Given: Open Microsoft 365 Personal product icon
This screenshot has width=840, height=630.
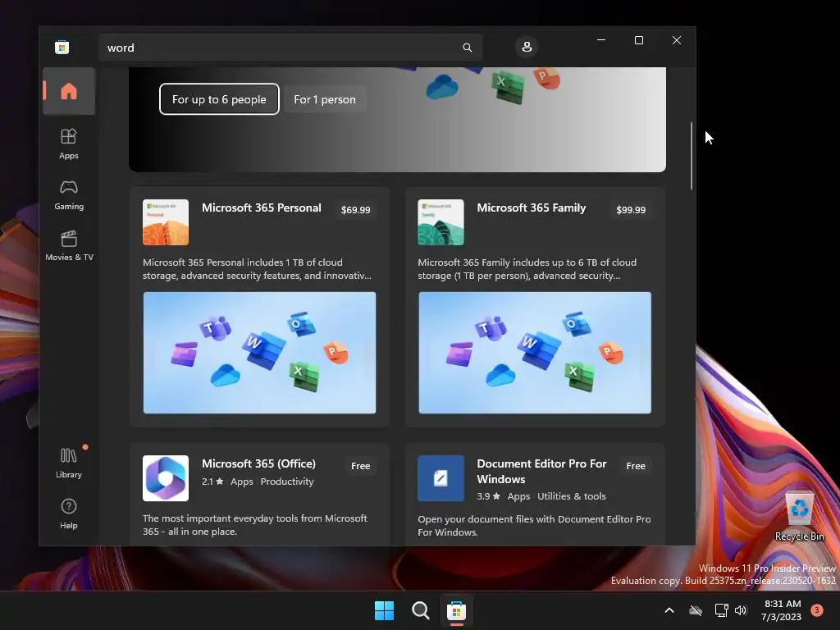Looking at the screenshot, I should point(166,222).
